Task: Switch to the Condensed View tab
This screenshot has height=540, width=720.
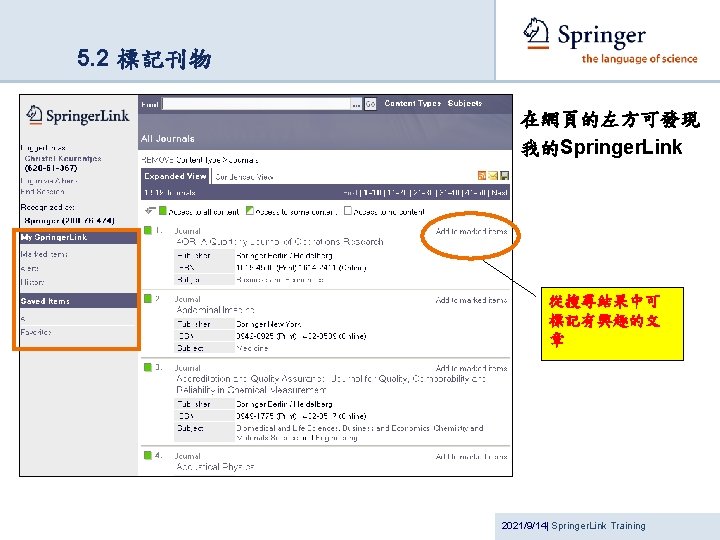Action: point(244,177)
